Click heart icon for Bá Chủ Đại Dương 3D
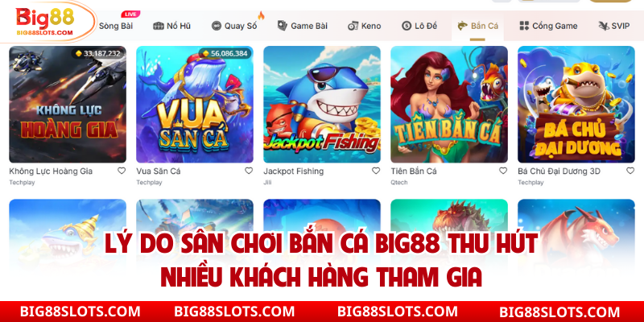Viewport: 644px width, 322px height. coord(630,171)
